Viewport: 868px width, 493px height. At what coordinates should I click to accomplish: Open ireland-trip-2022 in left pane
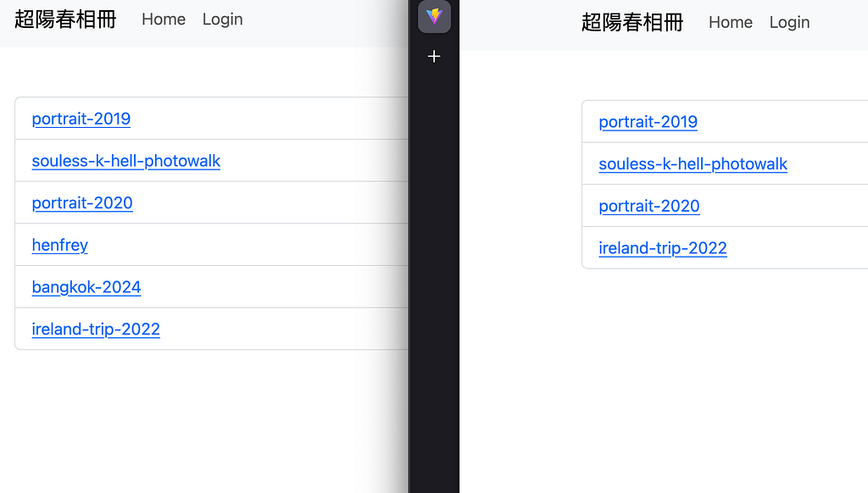[x=96, y=329]
